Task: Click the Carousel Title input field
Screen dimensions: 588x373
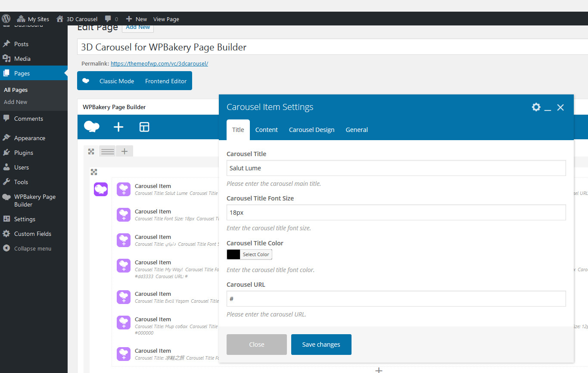Action: click(396, 168)
